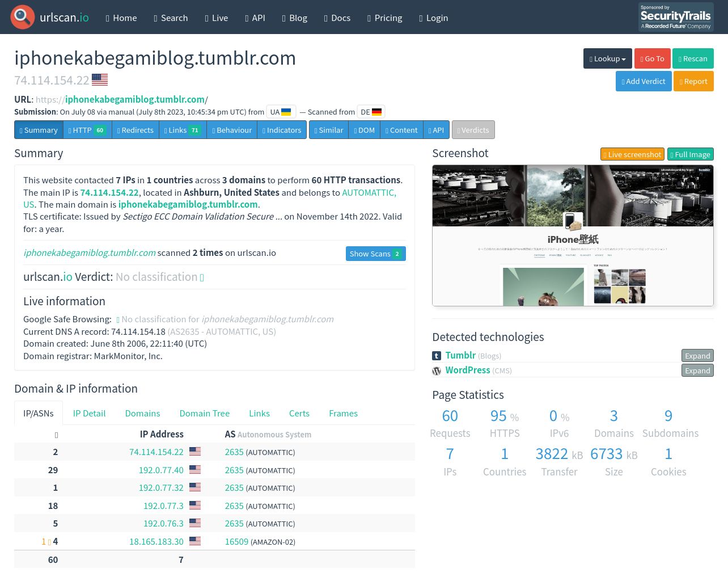Click the Ukraine flag in submission line
The image size is (728, 581).
point(286,112)
